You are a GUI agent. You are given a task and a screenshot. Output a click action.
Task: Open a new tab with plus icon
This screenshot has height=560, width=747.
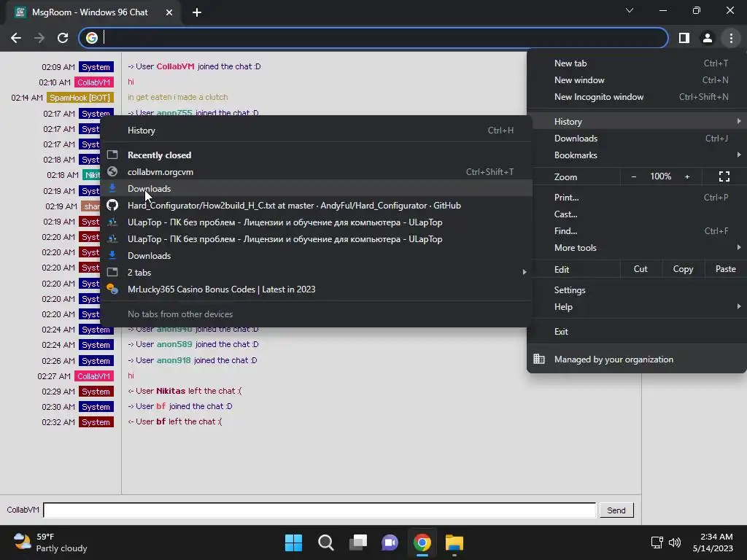(197, 12)
